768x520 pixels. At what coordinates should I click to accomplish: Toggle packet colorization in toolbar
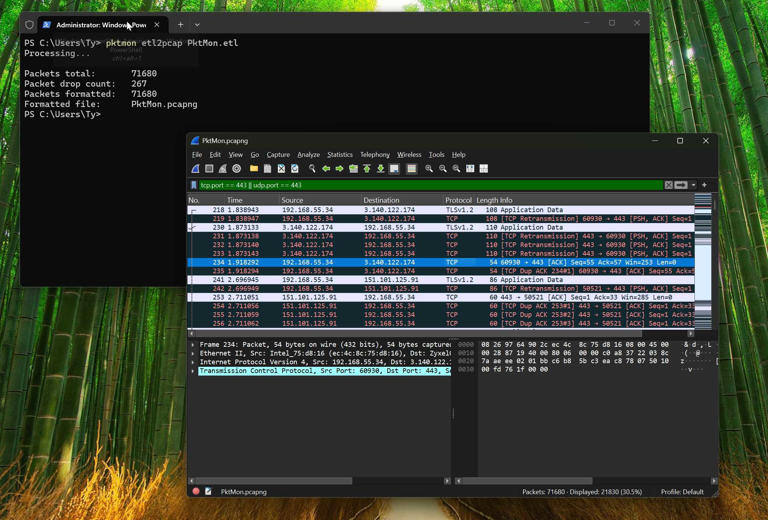411,168
